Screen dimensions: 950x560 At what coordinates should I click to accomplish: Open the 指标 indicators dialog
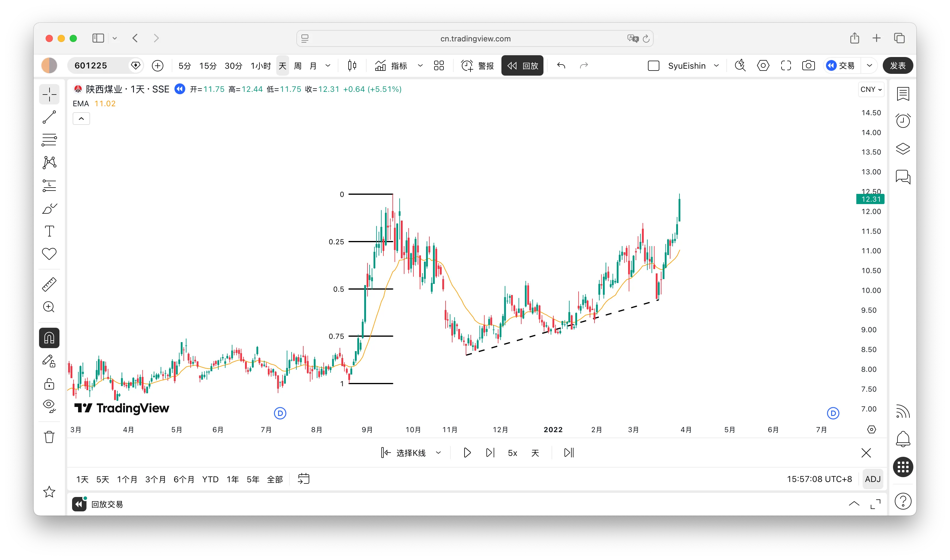(x=391, y=66)
